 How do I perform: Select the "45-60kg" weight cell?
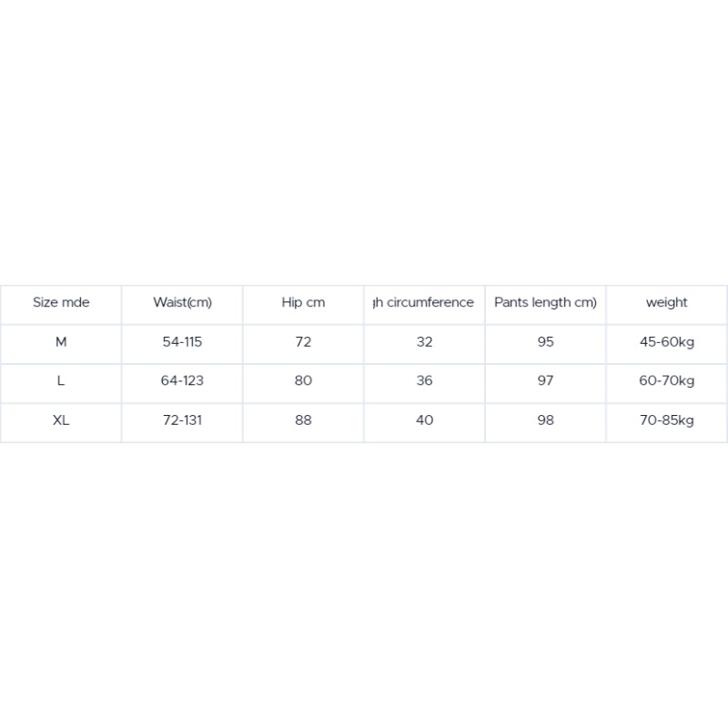coord(667,342)
